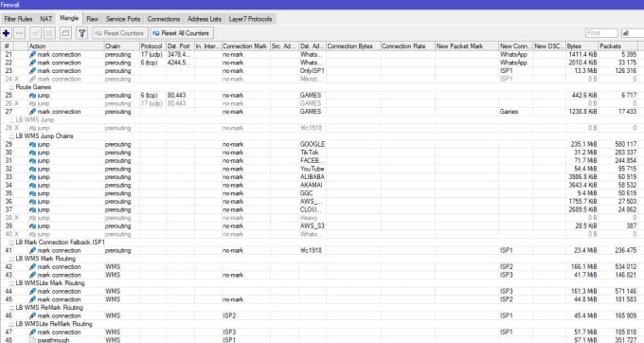Click the Reset Counters button

pyautogui.click(x=120, y=33)
